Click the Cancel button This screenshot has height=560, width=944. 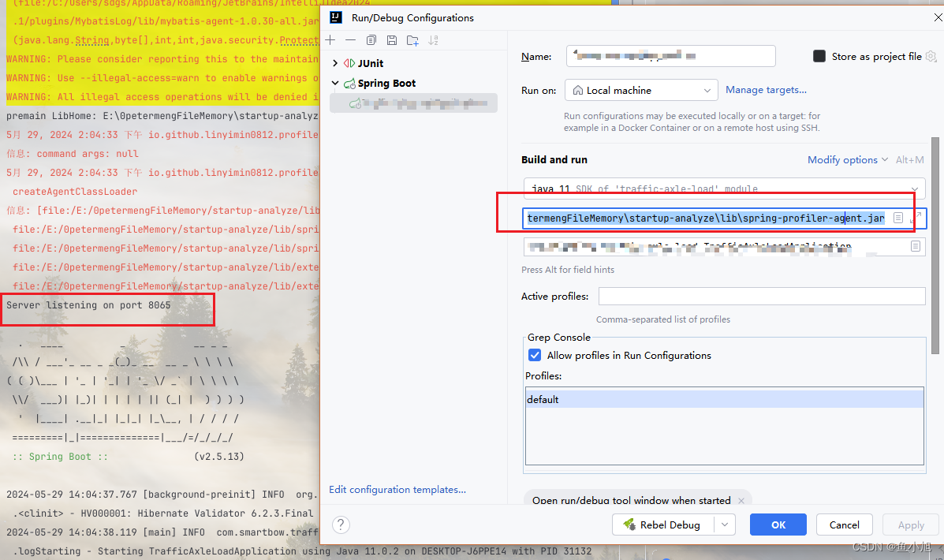(x=844, y=525)
